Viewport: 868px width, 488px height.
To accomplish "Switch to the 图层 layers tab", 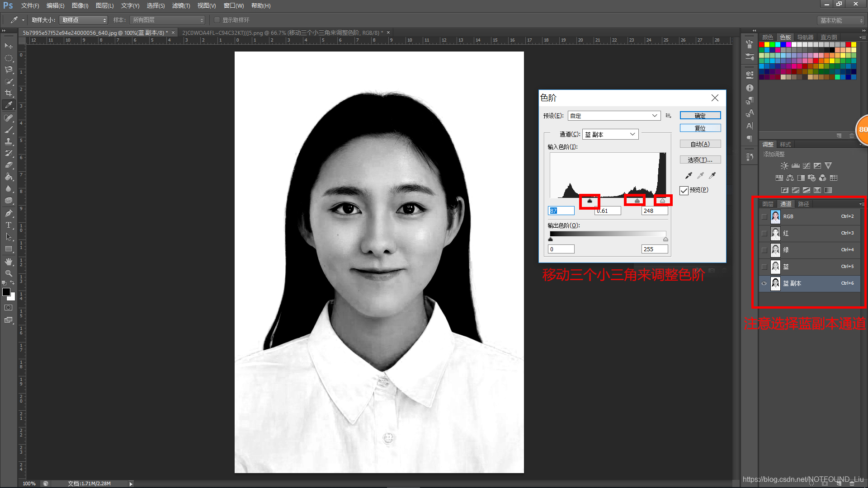I will coord(768,204).
